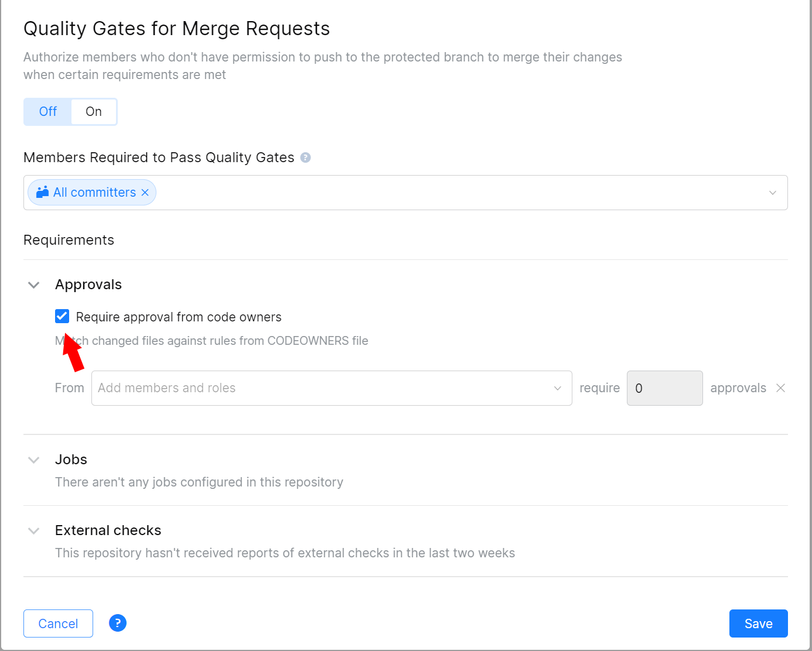
Task: Uncheck Require approval from code owners
Action: tap(62, 317)
